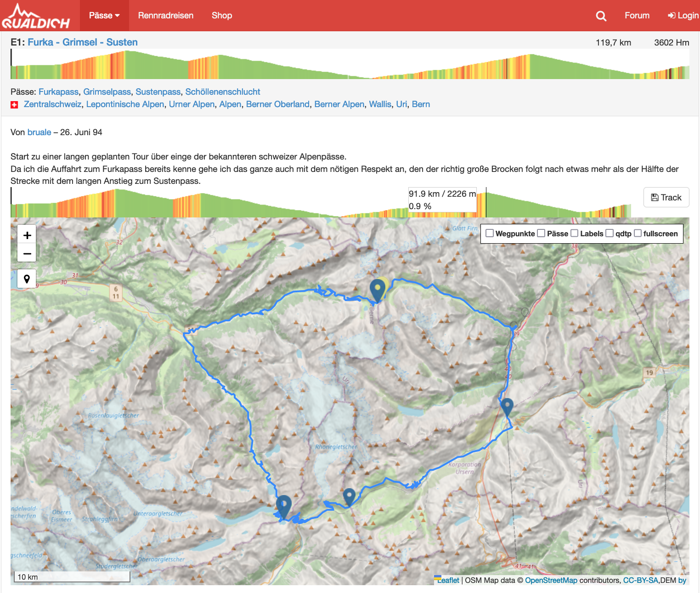700x593 pixels.
Task: Click the Qualdich logo in header
Action: tap(36, 17)
